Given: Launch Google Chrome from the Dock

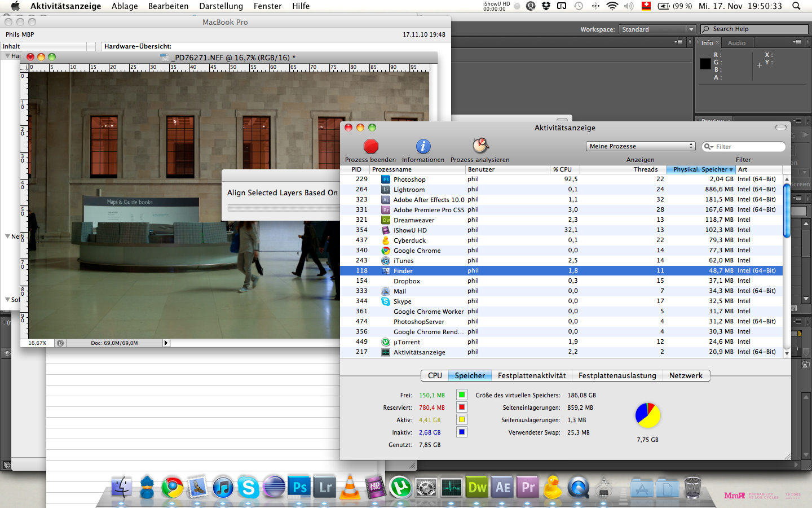Looking at the screenshot, I should click(173, 487).
